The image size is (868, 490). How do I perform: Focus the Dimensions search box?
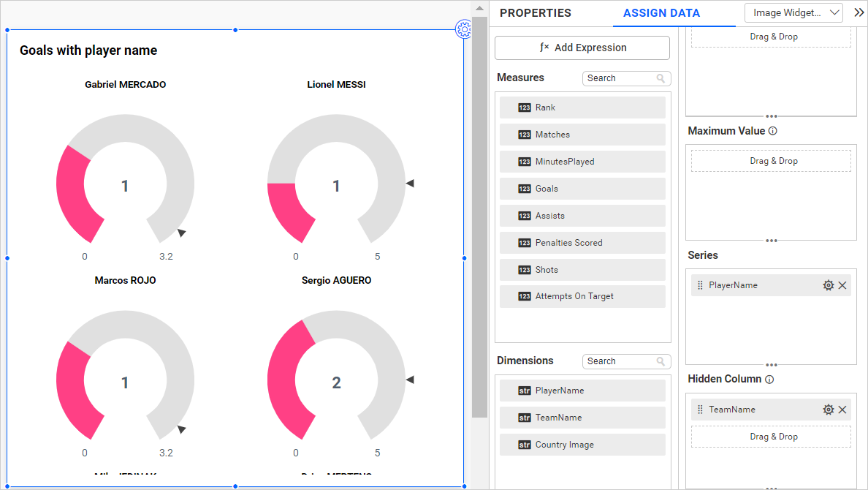(x=618, y=361)
